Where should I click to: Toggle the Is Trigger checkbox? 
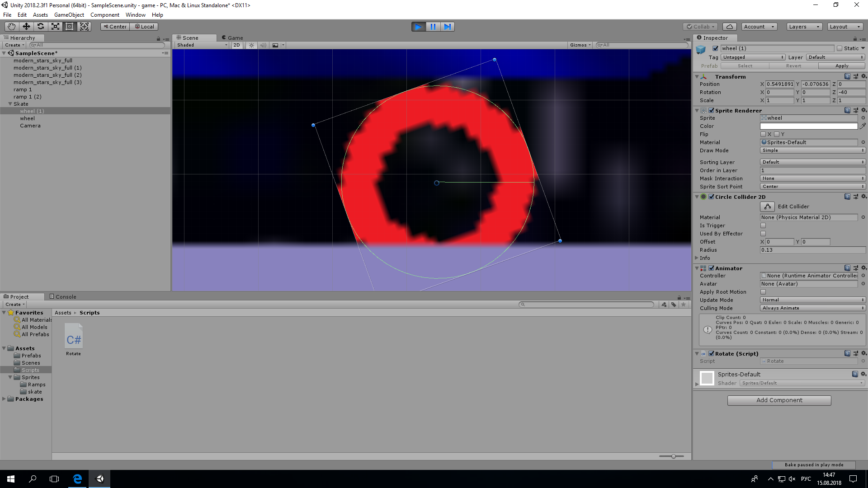pos(763,225)
